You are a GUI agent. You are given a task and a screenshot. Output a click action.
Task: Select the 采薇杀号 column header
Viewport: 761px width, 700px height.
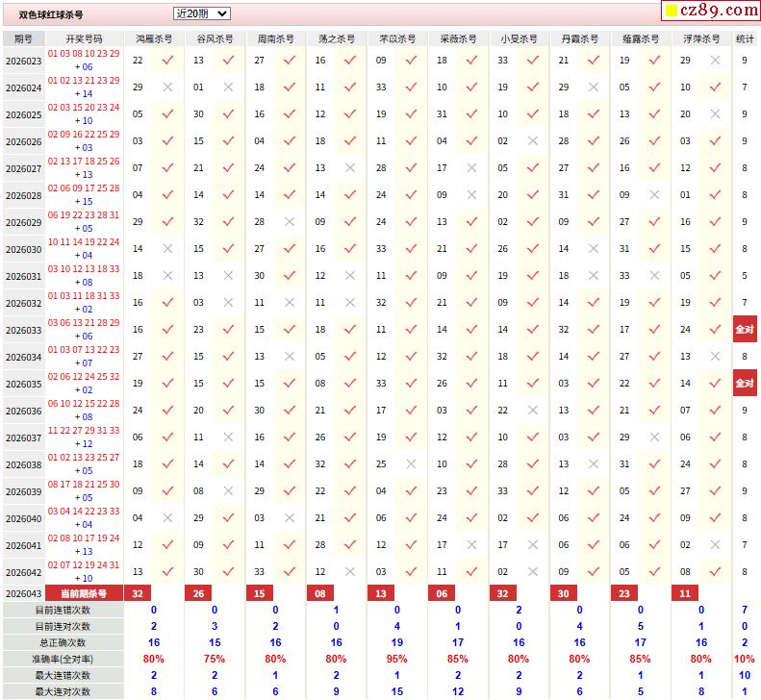pos(458,39)
